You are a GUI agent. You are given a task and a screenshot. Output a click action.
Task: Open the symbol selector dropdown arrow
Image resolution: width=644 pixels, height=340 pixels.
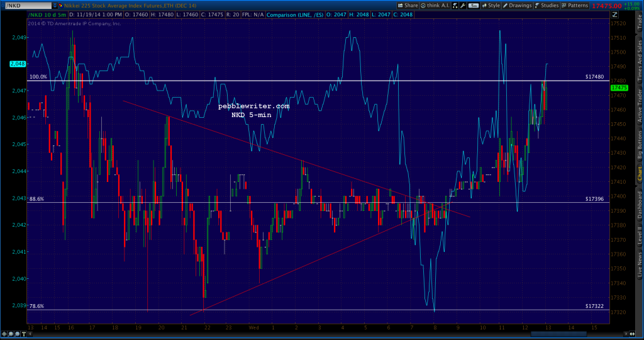coord(55,6)
